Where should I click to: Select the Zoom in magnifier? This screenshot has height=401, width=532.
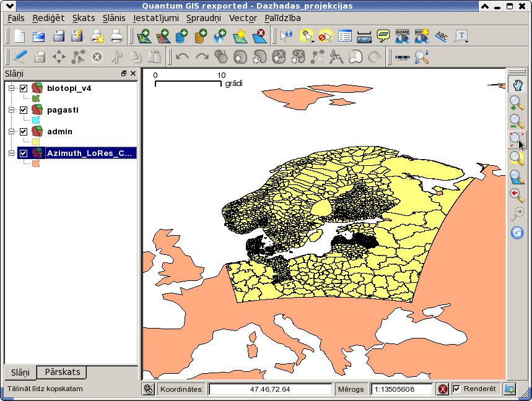click(x=517, y=103)
